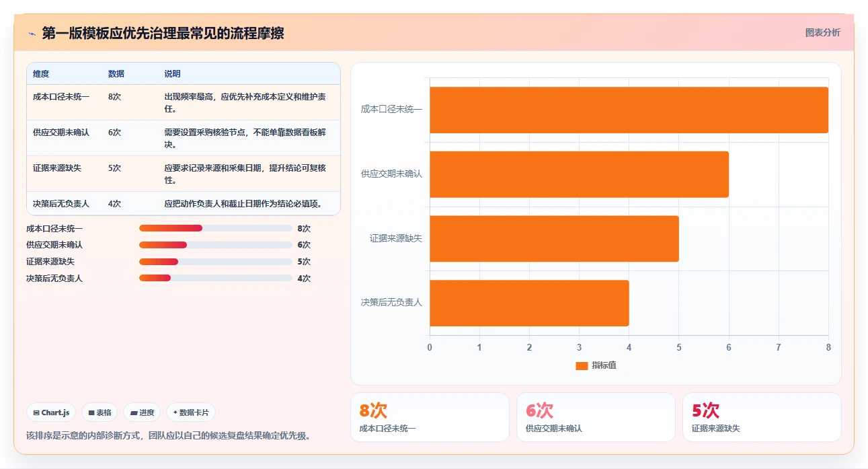This screenshot has width=868, height=469.
Task: Click the 成本口径未统一 y-axis label
Action: (391, 110)
